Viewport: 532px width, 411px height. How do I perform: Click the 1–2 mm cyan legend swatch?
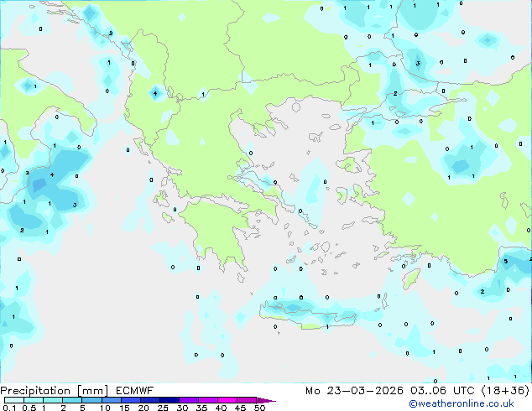point(53,400)
